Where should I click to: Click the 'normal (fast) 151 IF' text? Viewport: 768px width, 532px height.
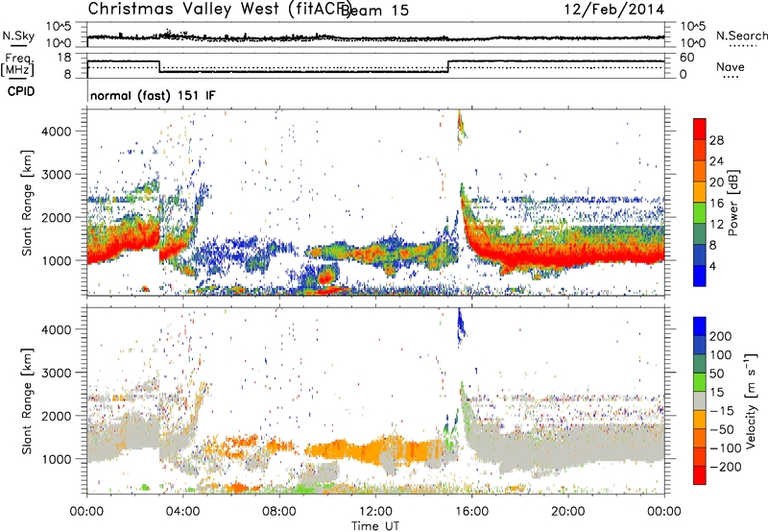tap(153, 95)
